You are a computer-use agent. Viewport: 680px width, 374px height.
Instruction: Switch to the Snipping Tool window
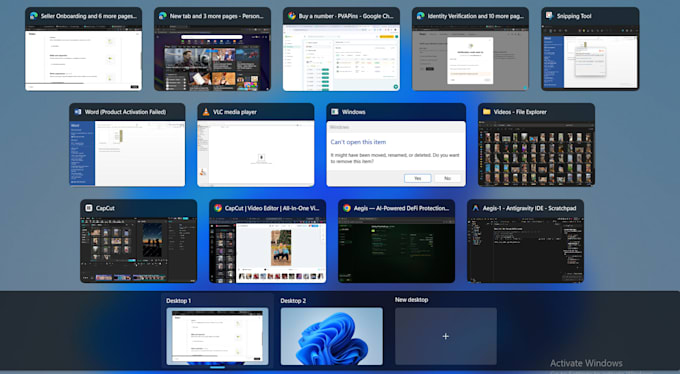pos(590,49)
